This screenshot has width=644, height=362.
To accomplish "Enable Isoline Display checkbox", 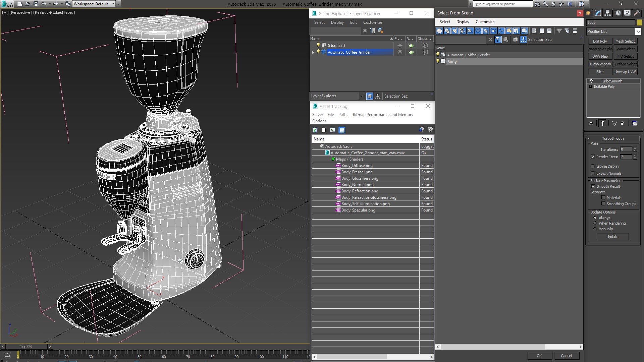I will click(593, 166).
